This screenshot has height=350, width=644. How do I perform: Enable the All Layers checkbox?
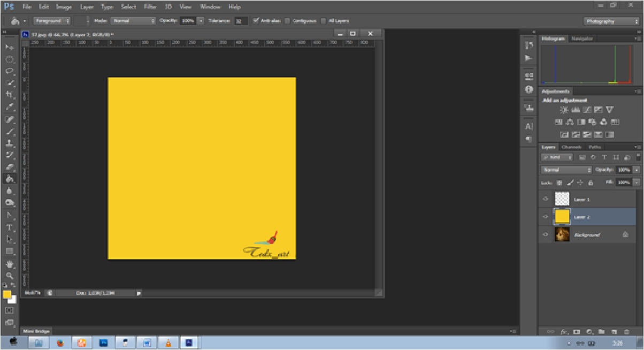tap(324, 21)
